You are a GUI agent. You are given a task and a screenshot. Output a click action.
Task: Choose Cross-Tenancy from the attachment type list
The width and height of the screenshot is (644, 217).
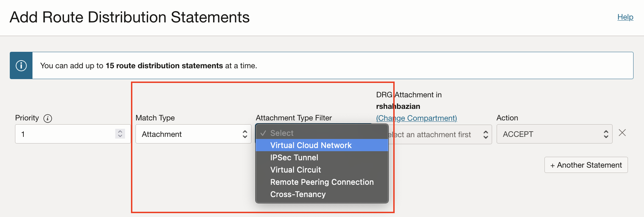298,194
